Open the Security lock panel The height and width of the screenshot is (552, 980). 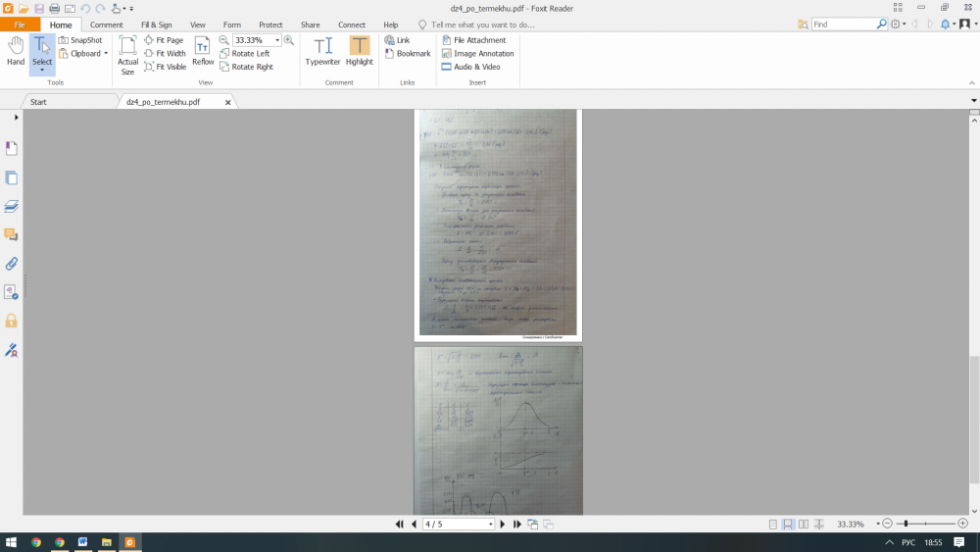[11, 321]
